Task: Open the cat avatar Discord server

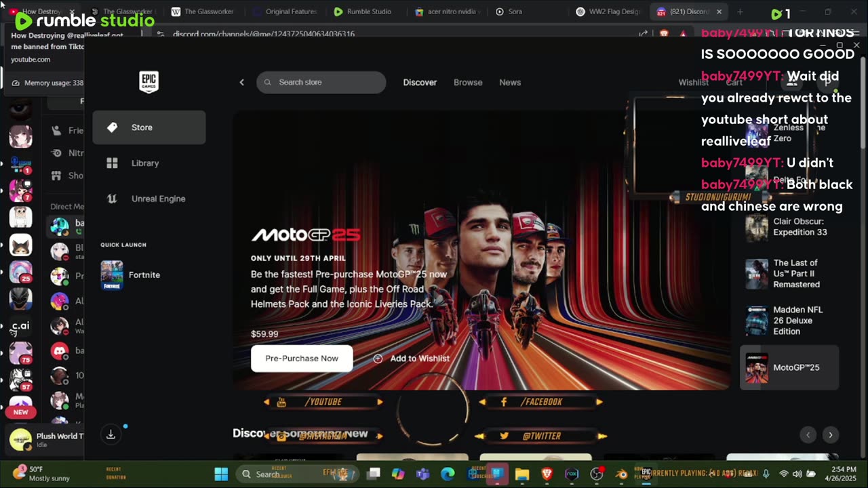Action: click(20, 245)
